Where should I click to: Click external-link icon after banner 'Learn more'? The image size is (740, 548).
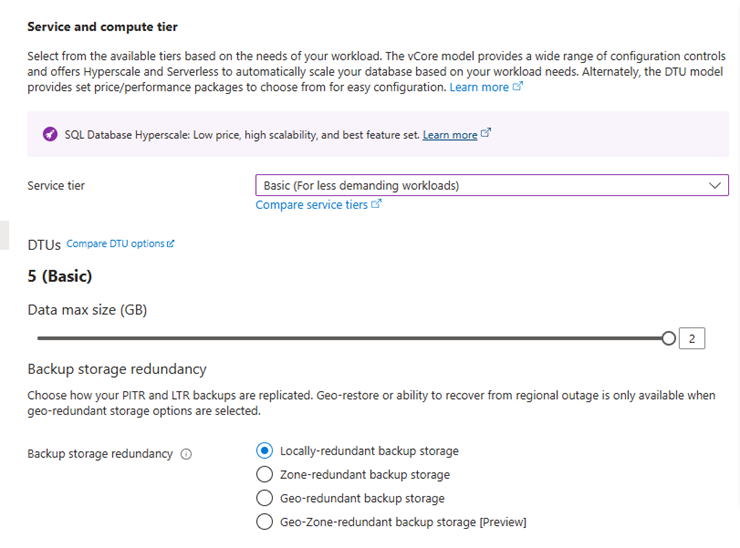[x=486, y=134]
